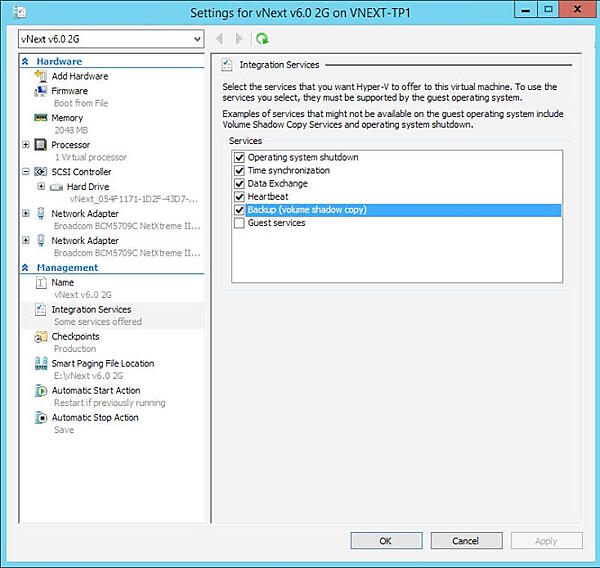This screenshot has width=600, height=568.
Task: Click the Memory chip icon
Action: [x=41, y=118]
